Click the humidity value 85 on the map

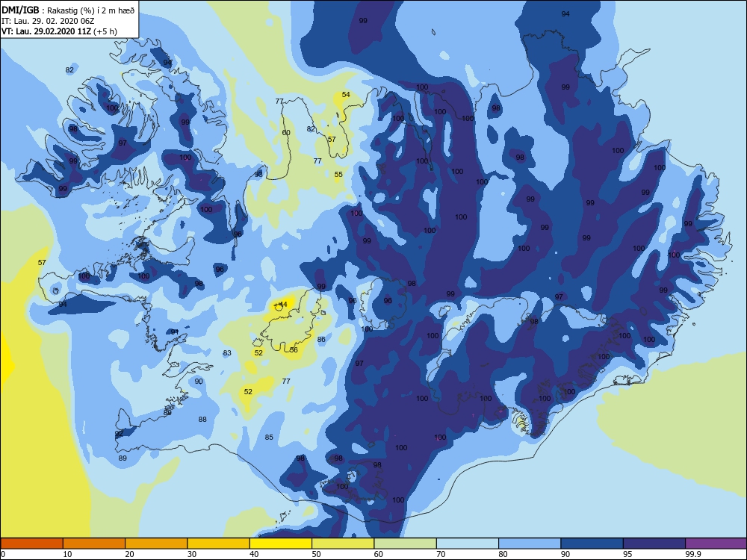[269, 437]
